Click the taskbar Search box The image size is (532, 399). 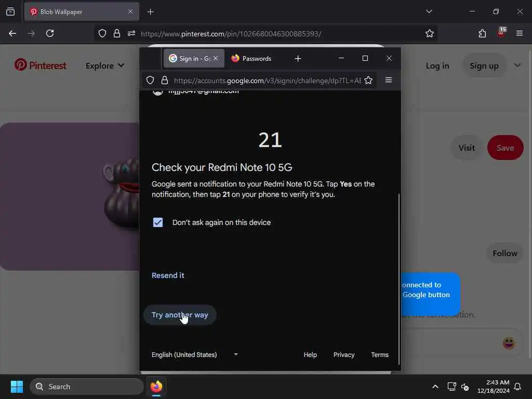pos(87,387)
